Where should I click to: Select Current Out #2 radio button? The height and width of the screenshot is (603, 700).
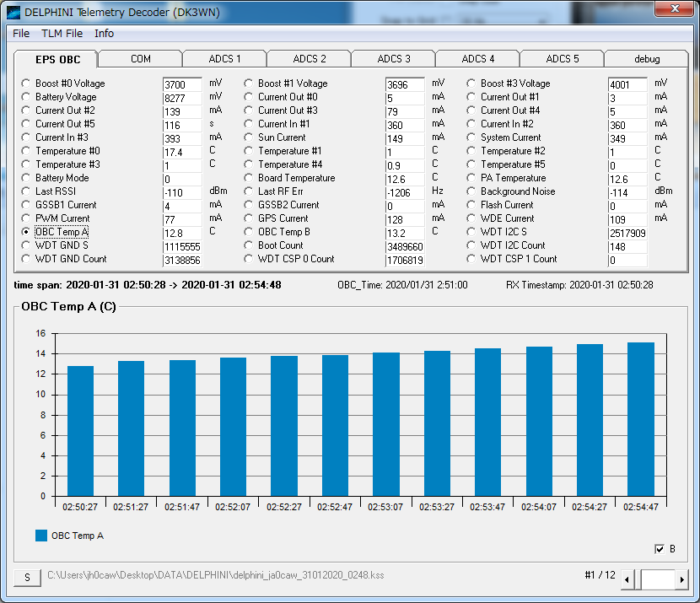coord(26,110)
